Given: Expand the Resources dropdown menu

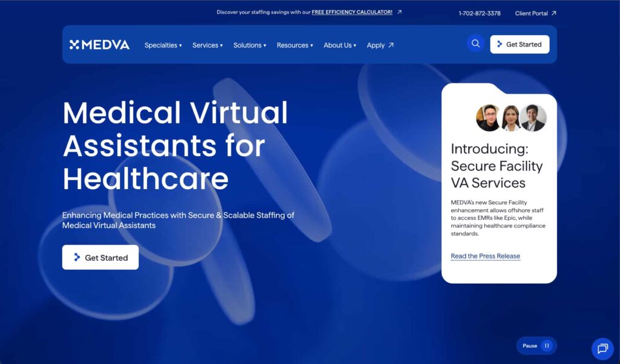Looking at the screenshot, I should click(x=295, y=45).
